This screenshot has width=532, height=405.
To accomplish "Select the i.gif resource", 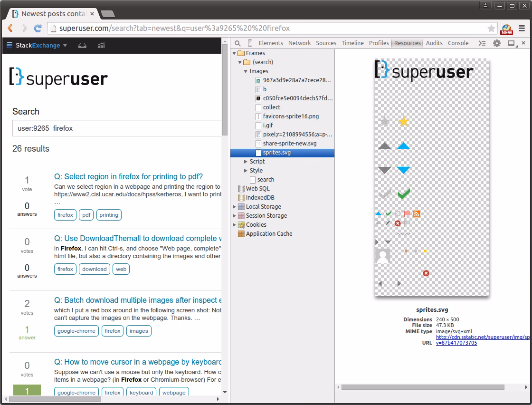I will pyautogui.click(x=268, y=125).
